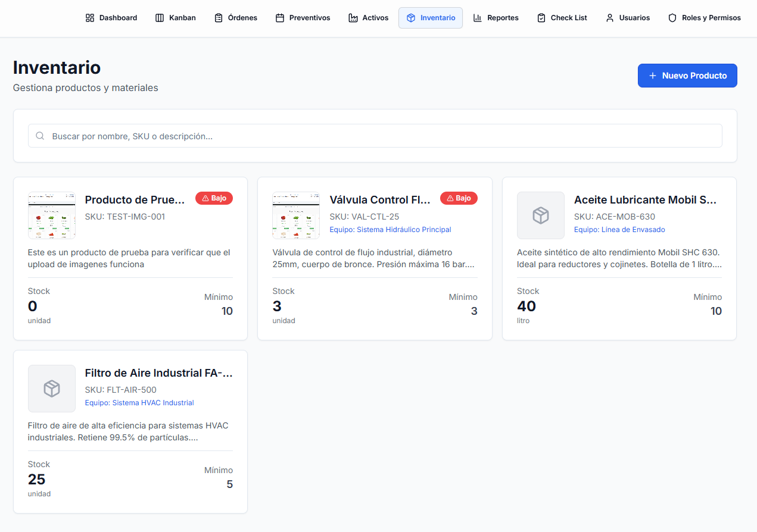Screen dimensions: 757x532
Task: Click the package icon on Filtro de Aire card
Action: [52, 389]
